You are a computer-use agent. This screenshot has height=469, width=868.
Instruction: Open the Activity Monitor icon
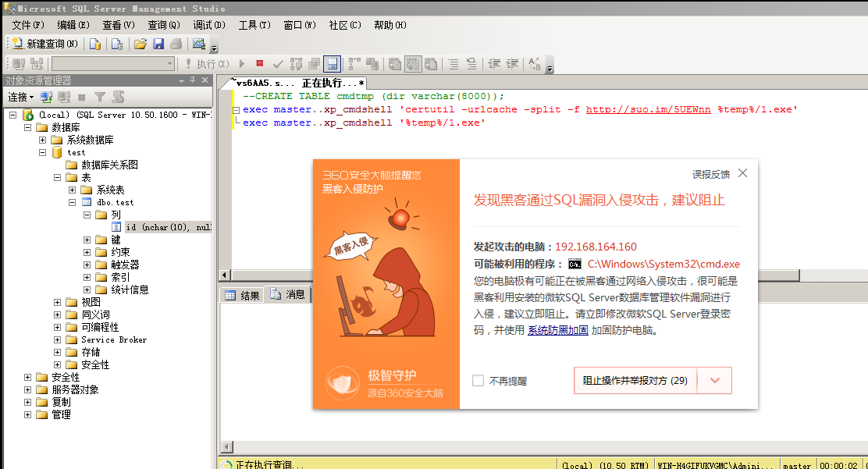click(198, 44)
